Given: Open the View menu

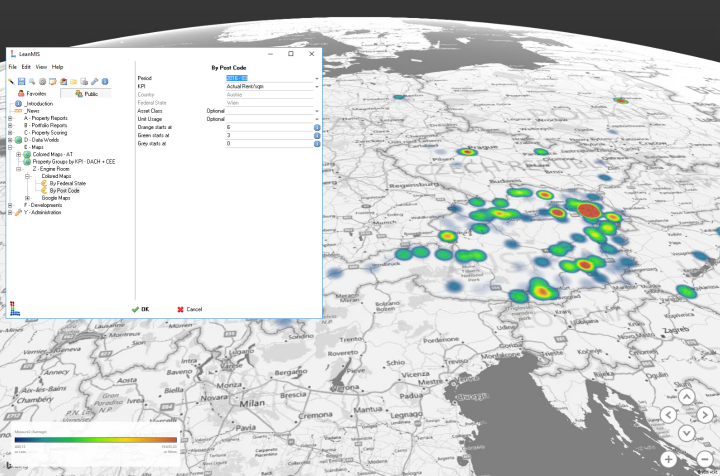Looking at the screenshot, I should [41, 67].
